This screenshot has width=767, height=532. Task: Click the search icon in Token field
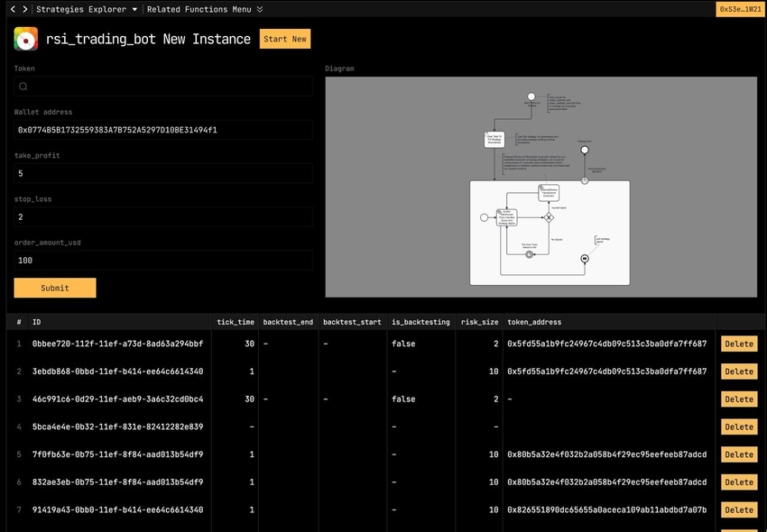tap(23, 87)
